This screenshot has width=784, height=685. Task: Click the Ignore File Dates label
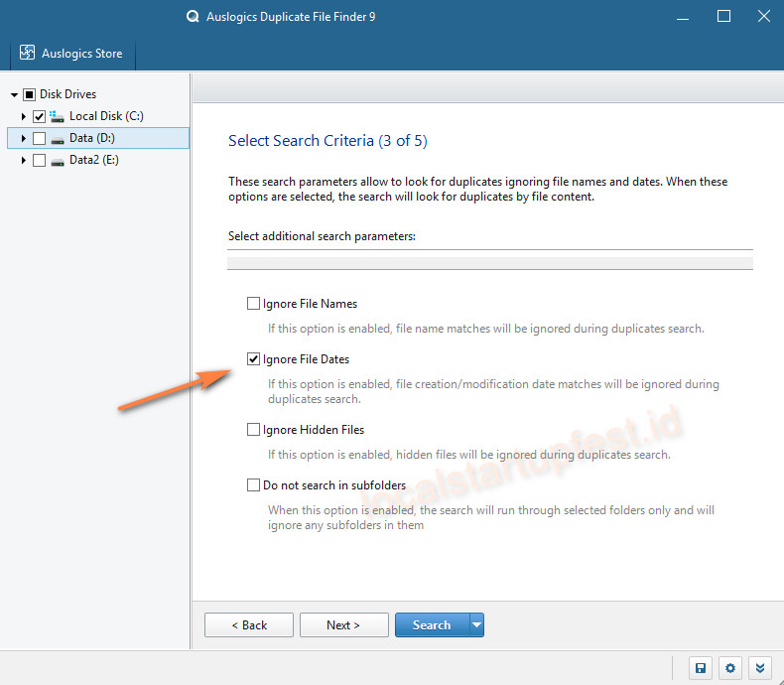tap(306, 359)
